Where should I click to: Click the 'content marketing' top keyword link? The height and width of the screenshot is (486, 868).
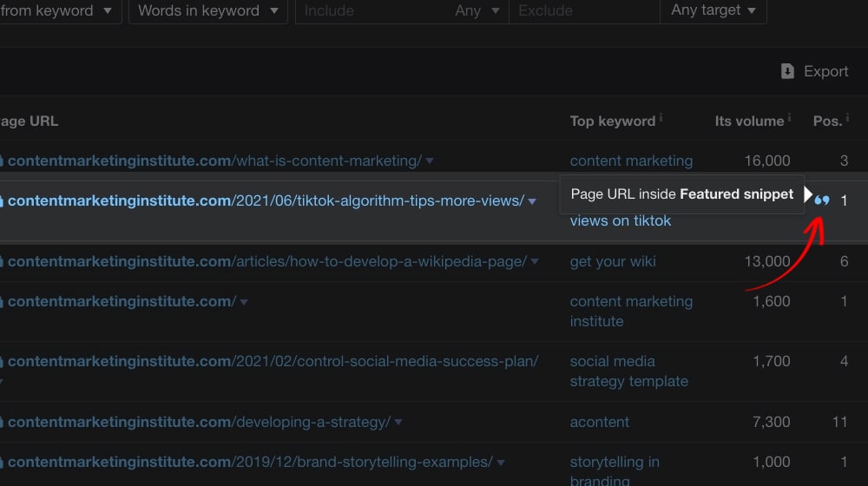[631, 161]
